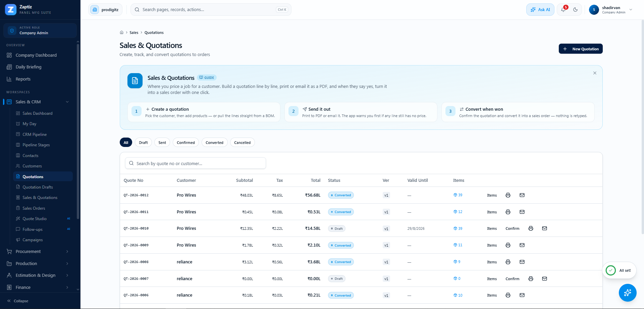Toggle dark mode moon icon
The image size is (644, 309).
[576, 10]
